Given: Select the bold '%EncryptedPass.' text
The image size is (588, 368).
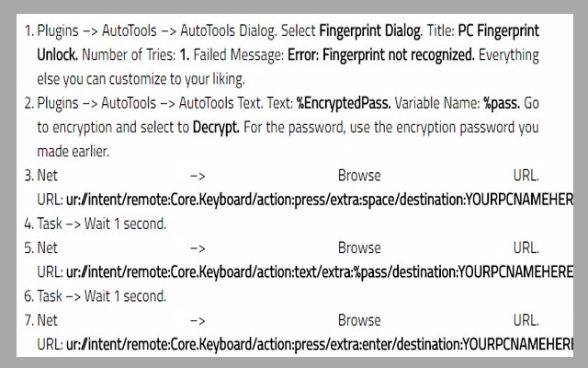Looking at the screenshot, I should (344, 103).
